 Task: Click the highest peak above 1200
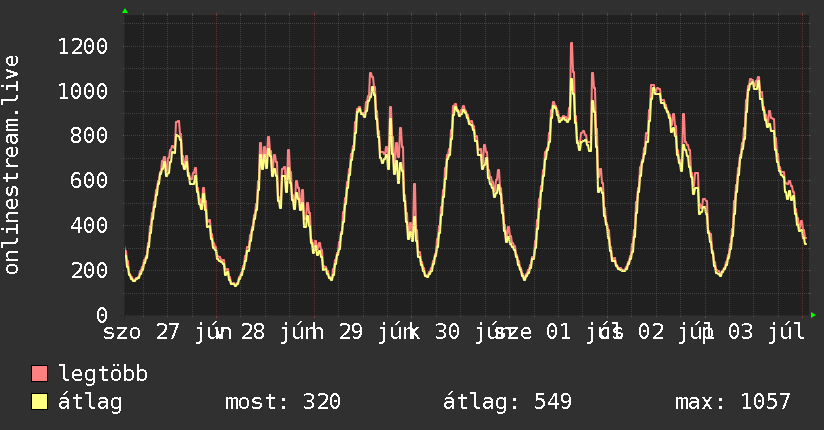pyautogui.click(x=571, y=44)
